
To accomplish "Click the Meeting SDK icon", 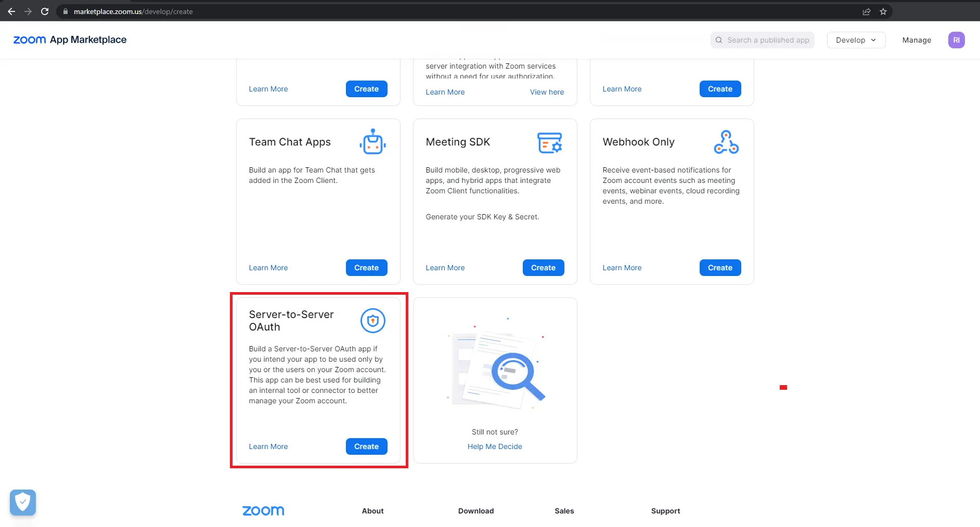I will click(x=550, y=142).
